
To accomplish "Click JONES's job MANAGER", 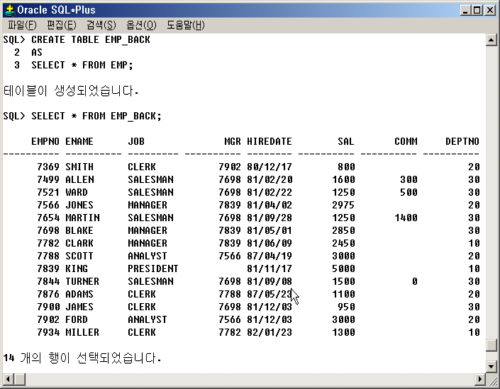I will coord(147,205).
